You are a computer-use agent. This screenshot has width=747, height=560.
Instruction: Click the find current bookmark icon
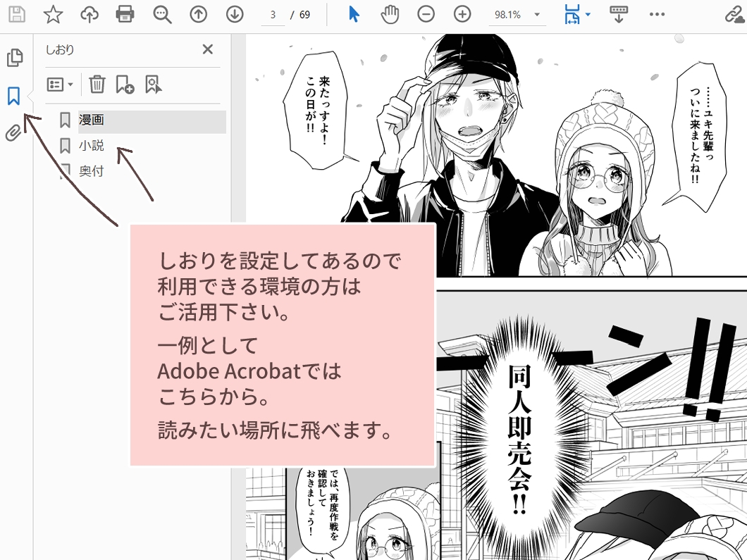pos(153,85)
